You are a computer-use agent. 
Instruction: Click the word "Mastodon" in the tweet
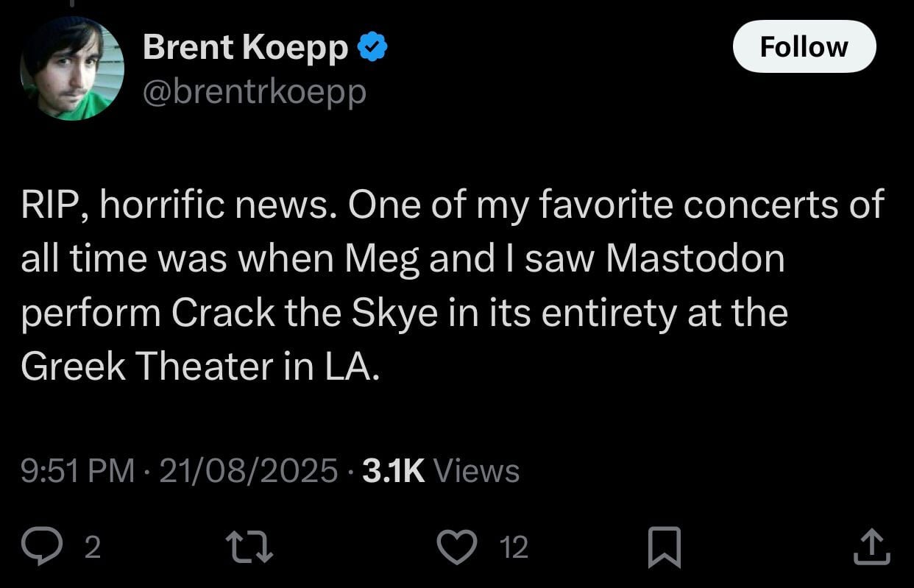pyautogui.click(x=695, y=259)
